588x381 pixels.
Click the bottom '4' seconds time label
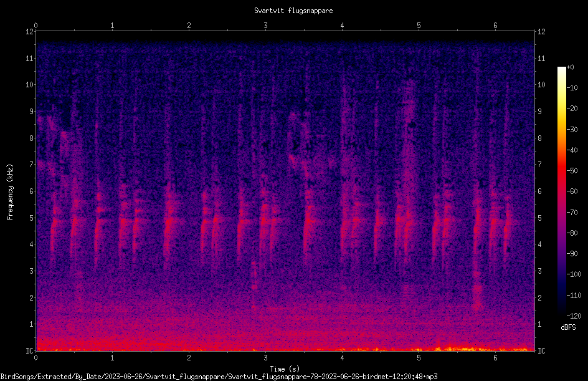click(342, 358)
